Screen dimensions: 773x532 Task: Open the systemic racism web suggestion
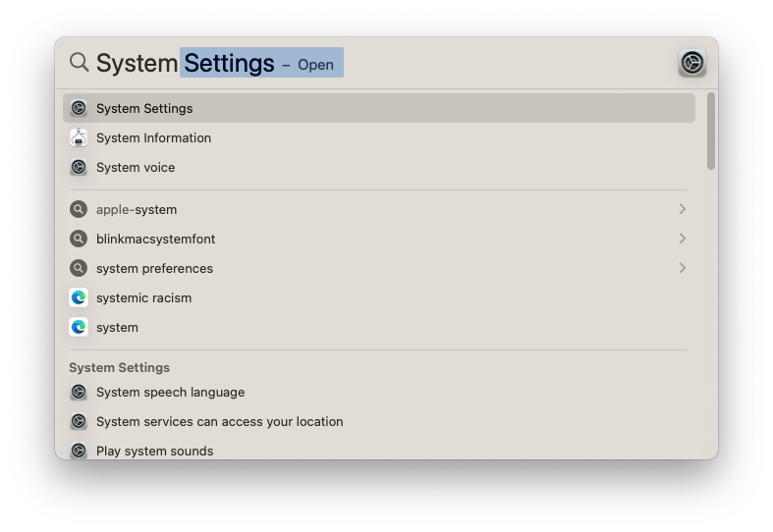pos(143,297)
